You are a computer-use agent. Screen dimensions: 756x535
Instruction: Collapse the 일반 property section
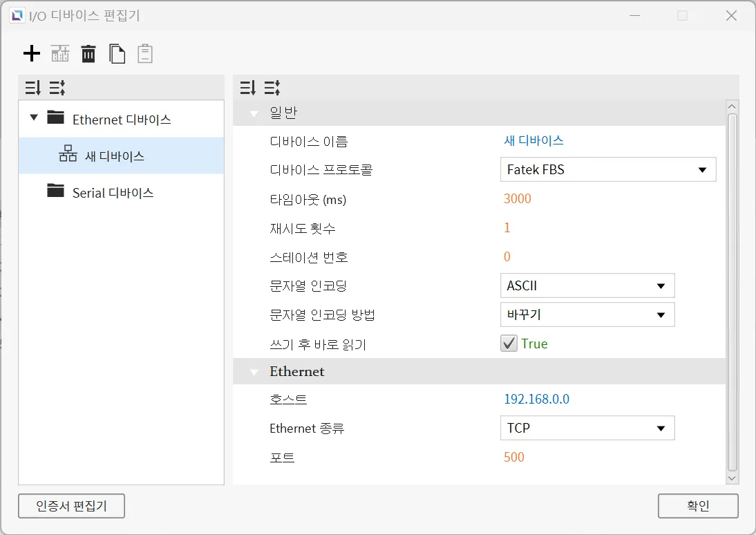(x=254, y=113)
